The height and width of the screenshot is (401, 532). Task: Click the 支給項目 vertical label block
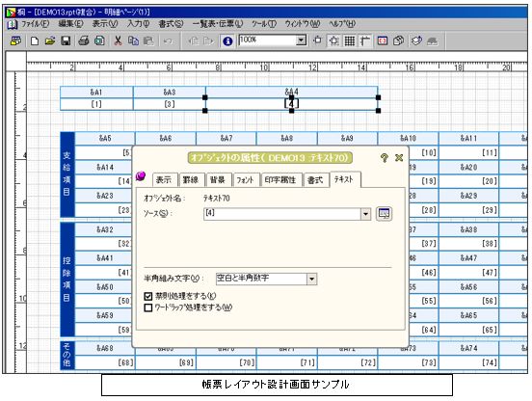tap(66, 174)
